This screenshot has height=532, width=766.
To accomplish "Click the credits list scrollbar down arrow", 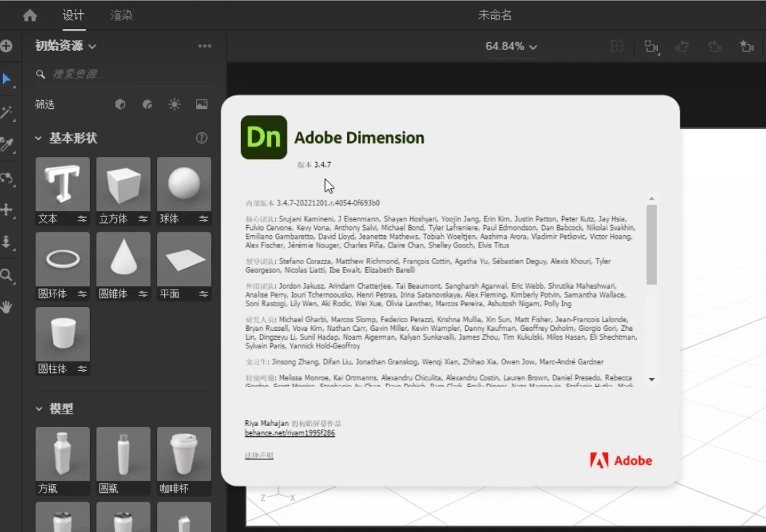I will click(651, 380).
